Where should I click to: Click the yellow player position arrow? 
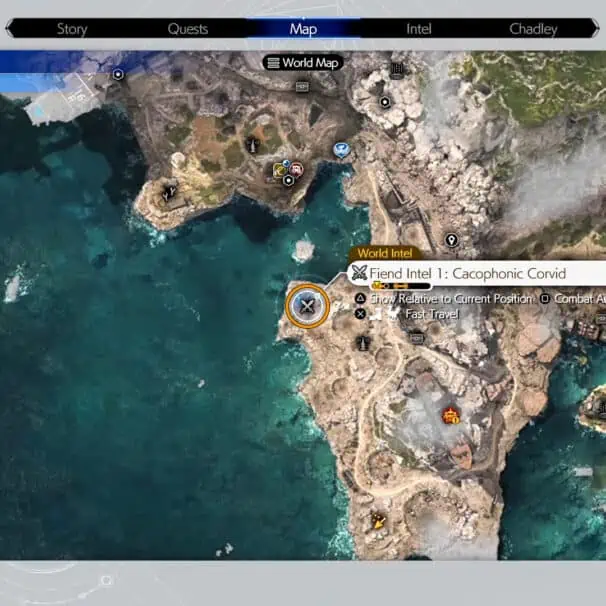pyautogui.click(x=378, y=521)
